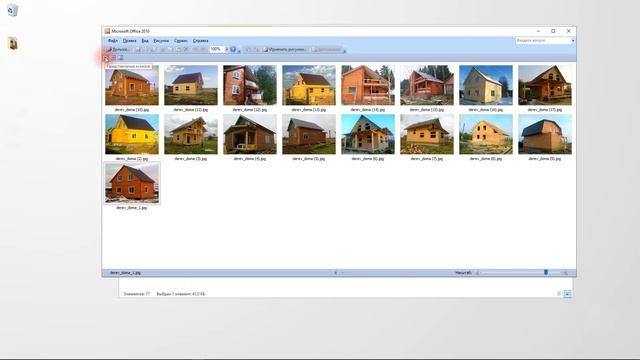Viewport: 640px width, 360px height.
Task: Click the blue Help icon in toolbar
Action: click(x=233, y=49)
